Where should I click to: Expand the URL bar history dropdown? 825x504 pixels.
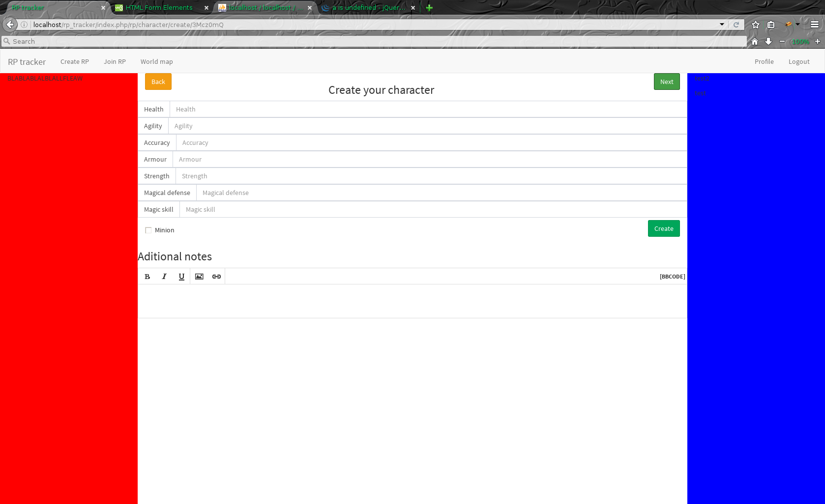point(722,25)
